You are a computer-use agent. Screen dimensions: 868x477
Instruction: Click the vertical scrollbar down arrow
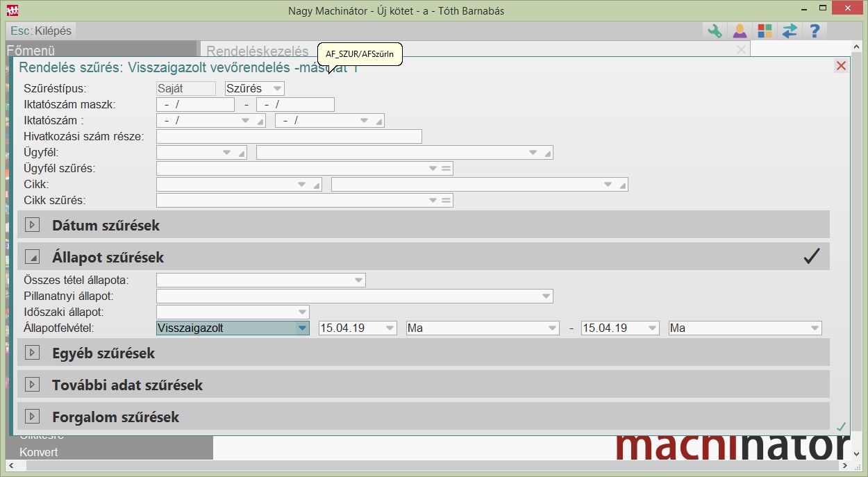click(x=856, y=453)
